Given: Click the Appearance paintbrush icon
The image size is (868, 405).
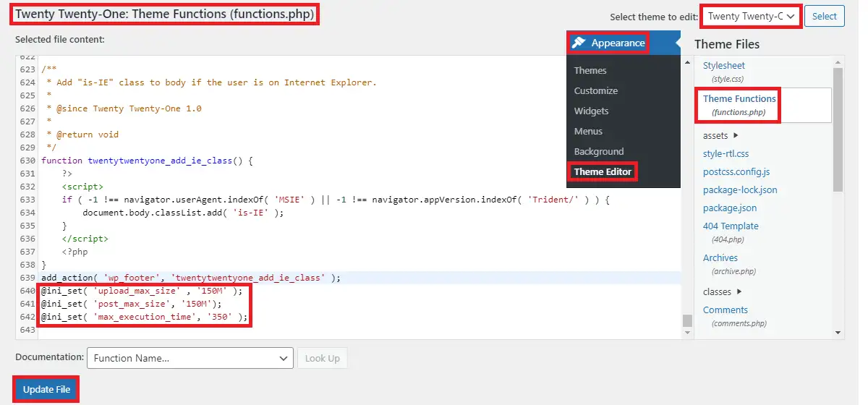Looking at the screenshot, I should tap(578, 43).
